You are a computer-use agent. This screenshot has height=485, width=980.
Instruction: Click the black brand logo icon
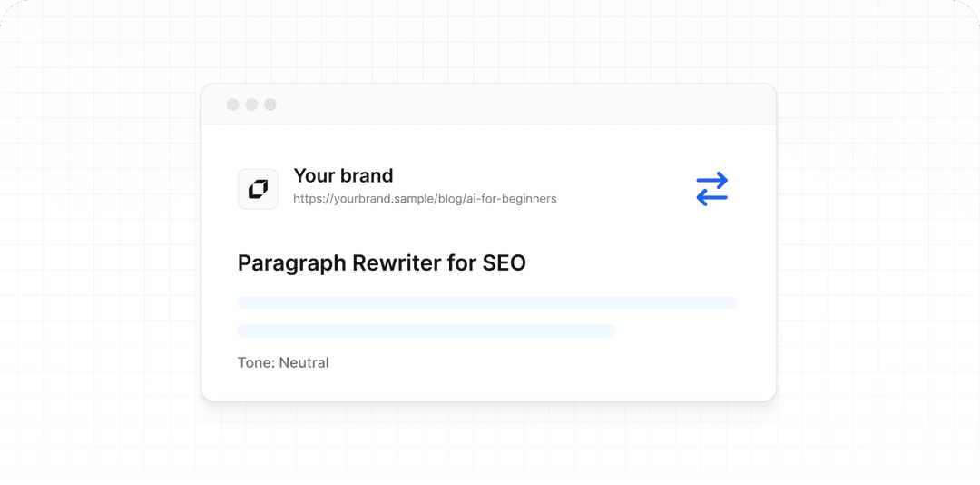click(x=258, y=189)
